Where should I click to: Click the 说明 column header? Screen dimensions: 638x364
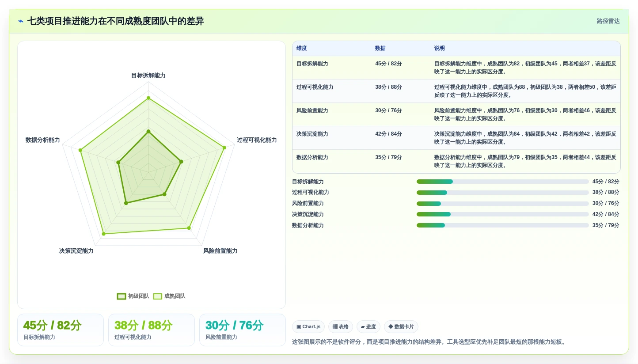[x=440, y=49]
